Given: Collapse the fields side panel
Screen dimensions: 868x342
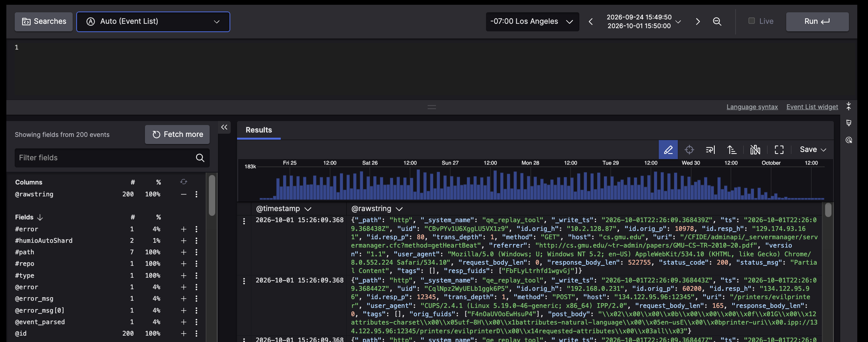Looking at the screenshot, I should click(224, 127).
